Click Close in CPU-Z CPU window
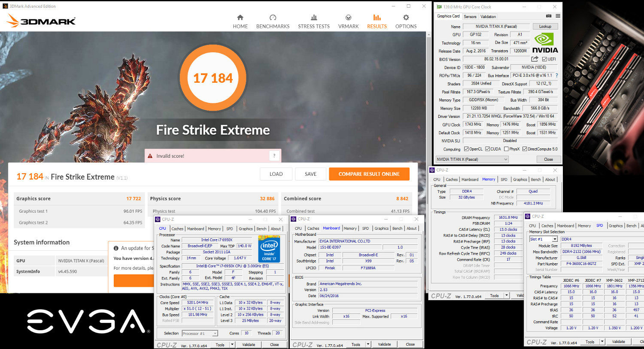The image size is (644, 349). 274,345
